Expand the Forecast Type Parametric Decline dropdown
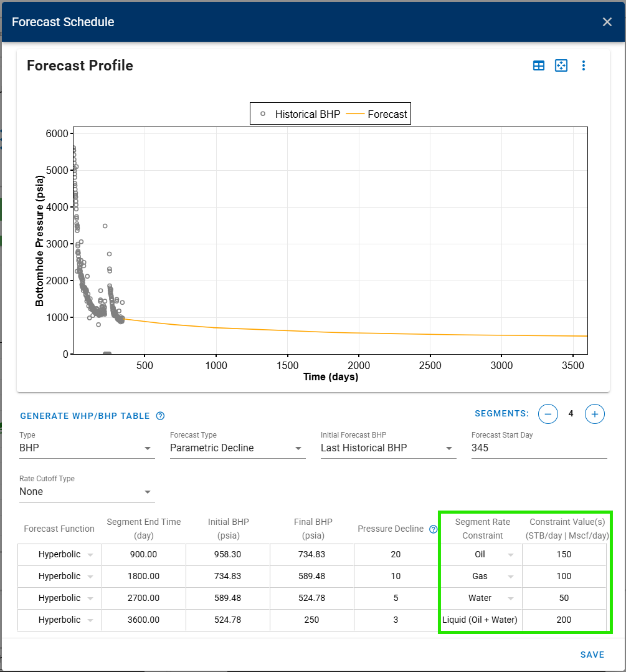Viewport: 626px width, 672px height. (x=237, y=448)
